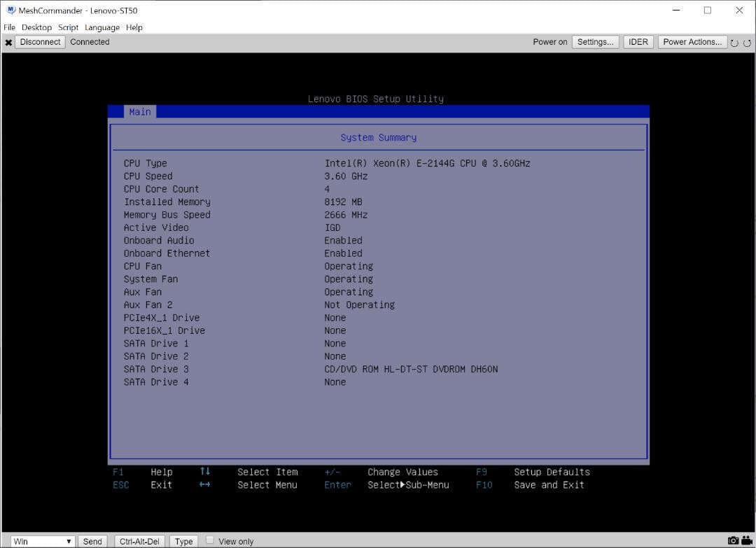Rotate the remote display counter-clockwise
The height and width of the screenshot is (548, 756).
(734, 43)
